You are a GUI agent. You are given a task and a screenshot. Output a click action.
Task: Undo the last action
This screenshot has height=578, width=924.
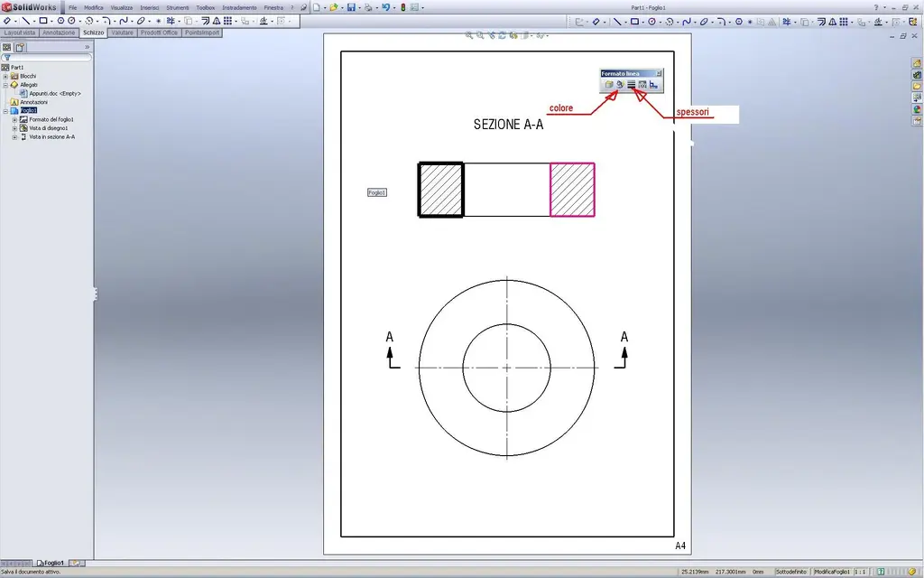pyautogui.click(x=386, y=7)
